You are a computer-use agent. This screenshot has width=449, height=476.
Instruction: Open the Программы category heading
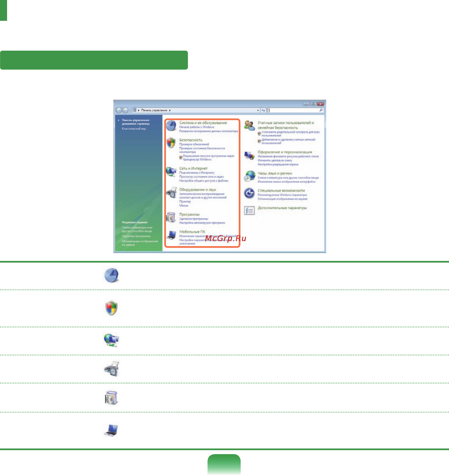point(189,214)
